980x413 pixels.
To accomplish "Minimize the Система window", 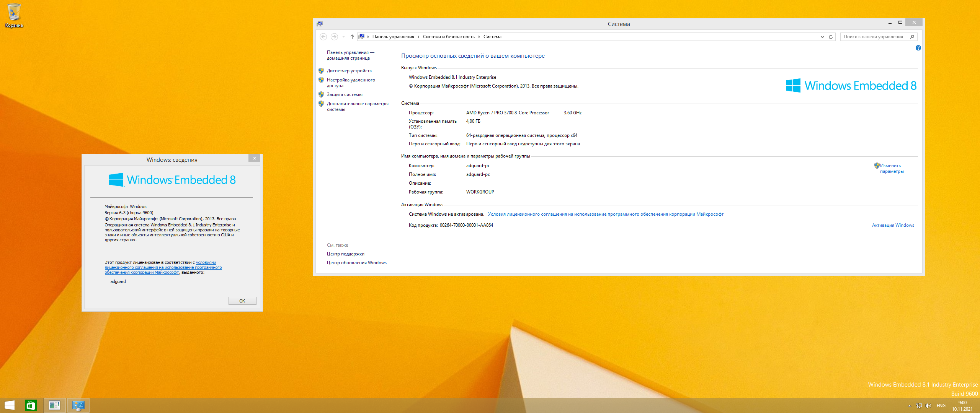I will pos(890,23).
